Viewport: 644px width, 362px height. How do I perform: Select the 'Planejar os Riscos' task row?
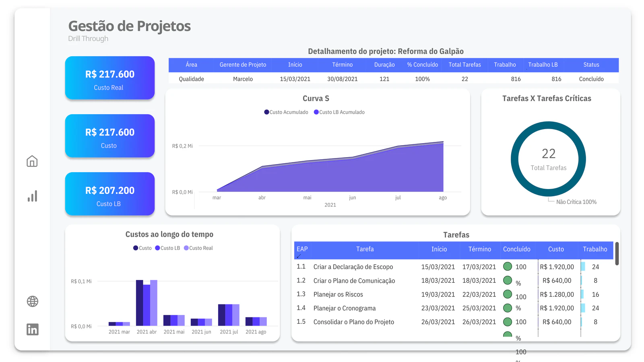tap(454, 294)
